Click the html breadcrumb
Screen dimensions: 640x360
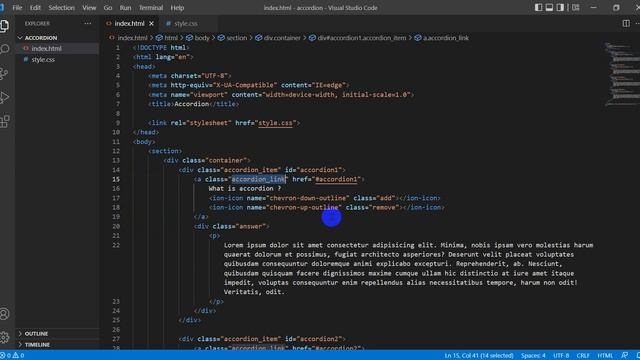click(167, 38)
